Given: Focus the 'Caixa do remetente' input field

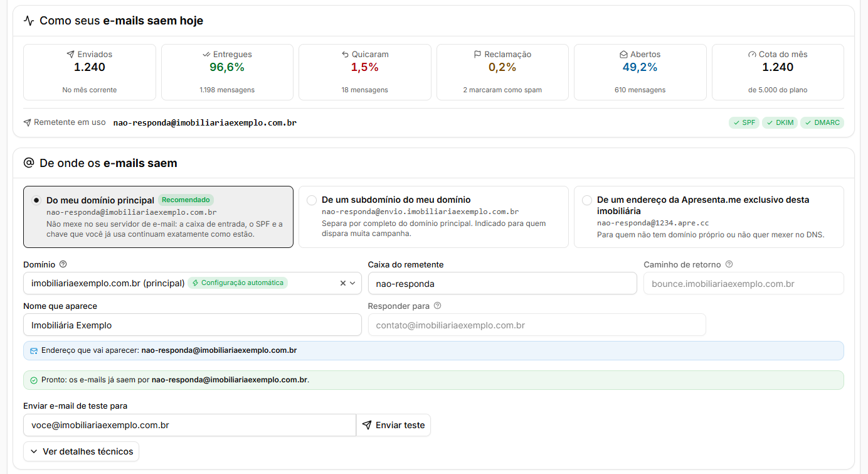Looking at the screenshot, I should (x=502, y=283).
